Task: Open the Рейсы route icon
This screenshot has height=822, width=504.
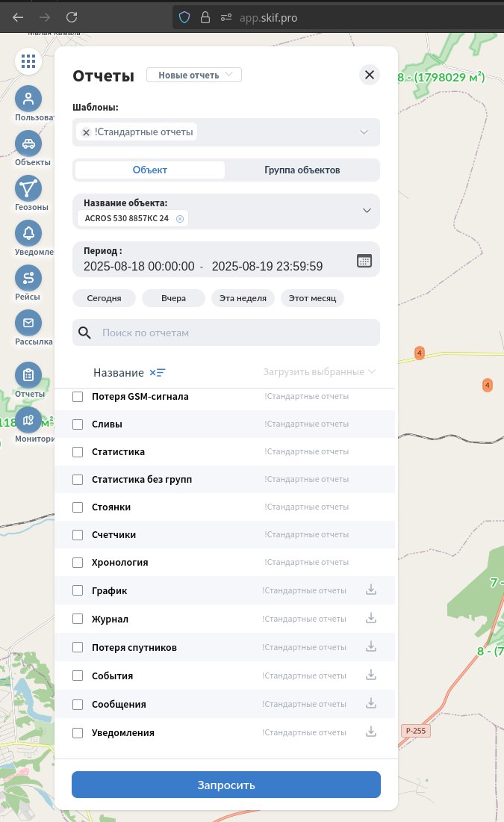Action: (x=28, y=278)
